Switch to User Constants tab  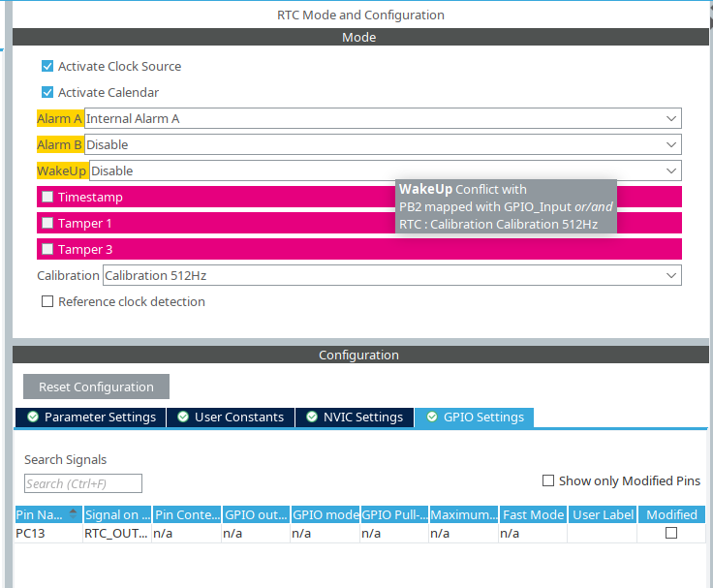231,417
